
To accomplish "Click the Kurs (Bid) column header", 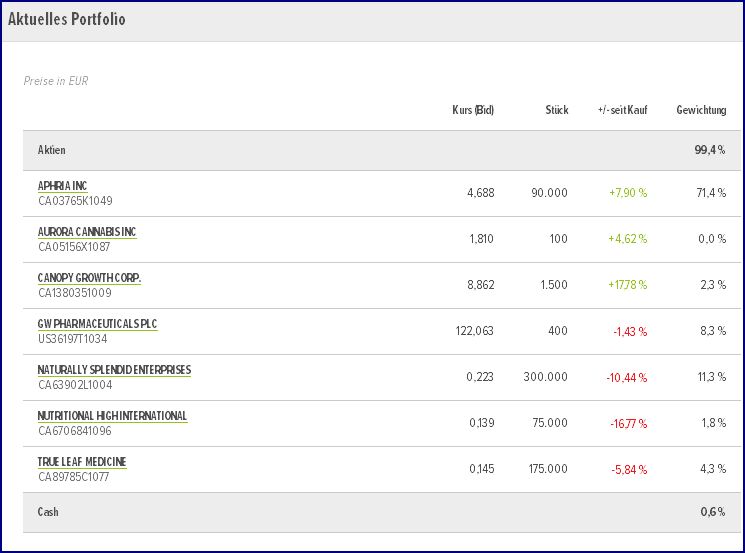I will (x=473, y=110).
